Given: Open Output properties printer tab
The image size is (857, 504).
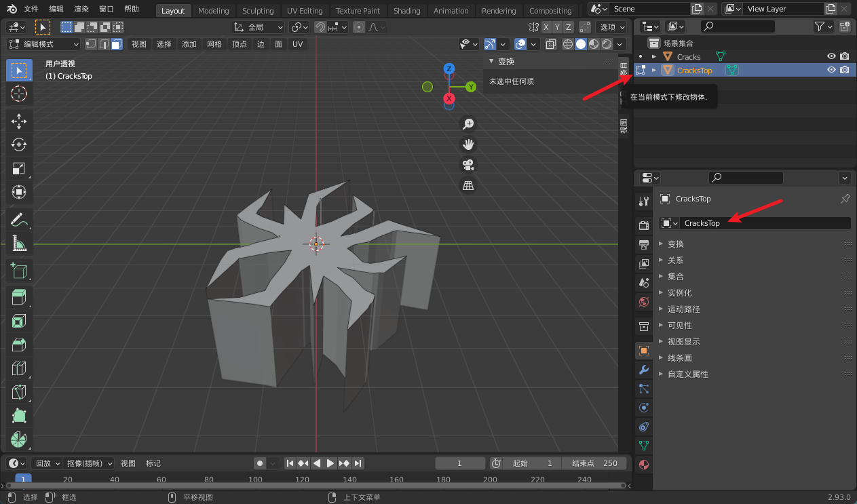Looking at the screenshot, I should (x=644, y=244).
